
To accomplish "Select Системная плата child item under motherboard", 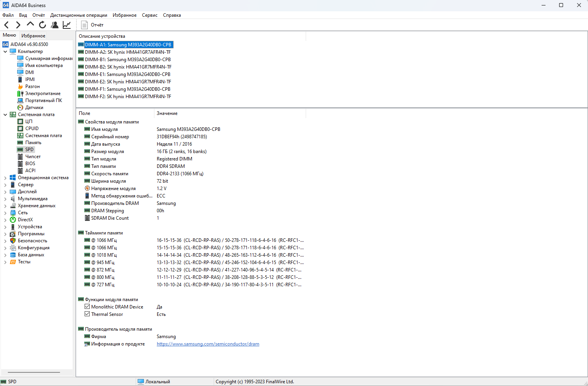I will point(40,136).
